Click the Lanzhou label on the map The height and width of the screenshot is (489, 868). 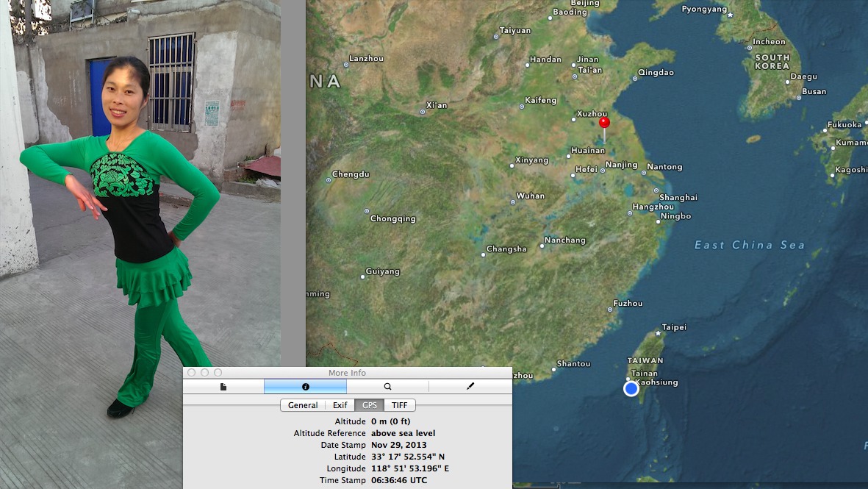(x=367, y=59)
